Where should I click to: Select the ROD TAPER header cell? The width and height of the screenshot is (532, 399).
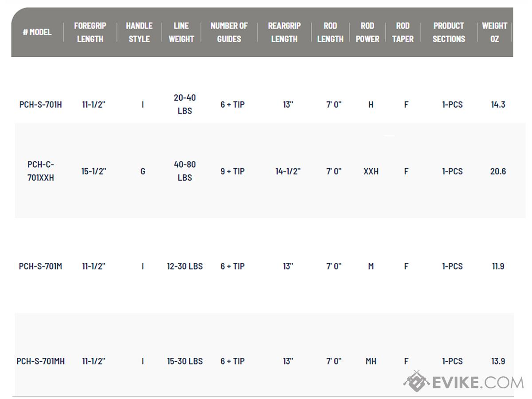[x=403, y=32]
